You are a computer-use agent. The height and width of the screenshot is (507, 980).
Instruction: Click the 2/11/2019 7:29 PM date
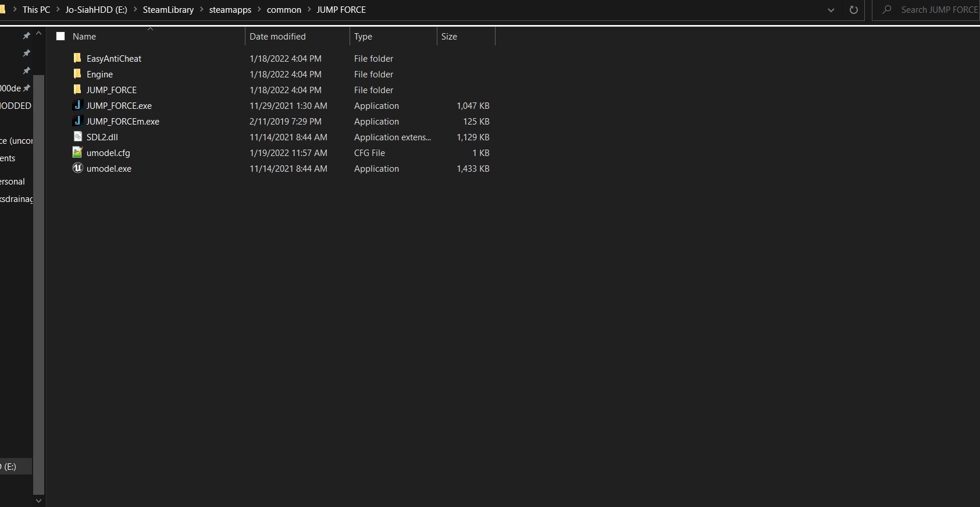(286, 121)
